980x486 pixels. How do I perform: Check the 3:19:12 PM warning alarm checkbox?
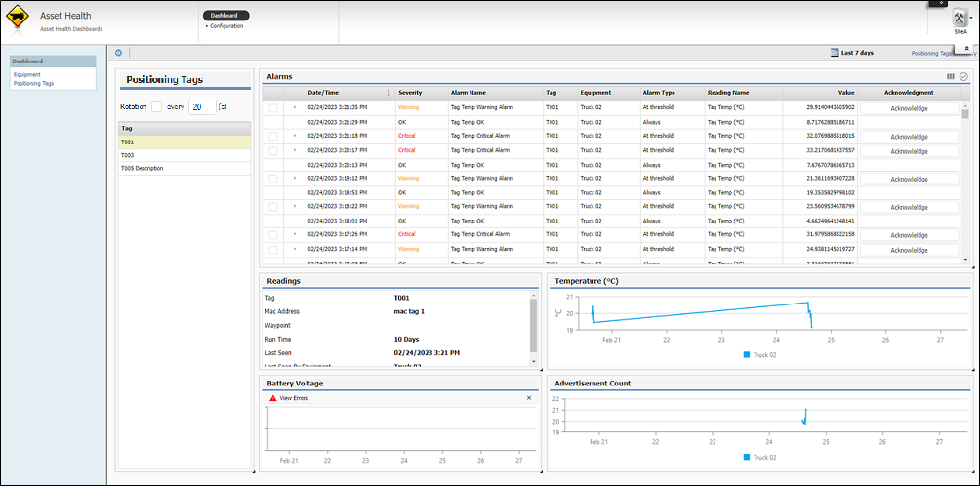[x=273, y=179]
